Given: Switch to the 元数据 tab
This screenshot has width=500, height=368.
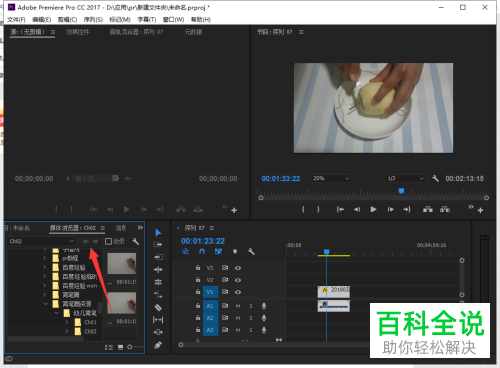Looking at the screenshot, I should point(193,32).
